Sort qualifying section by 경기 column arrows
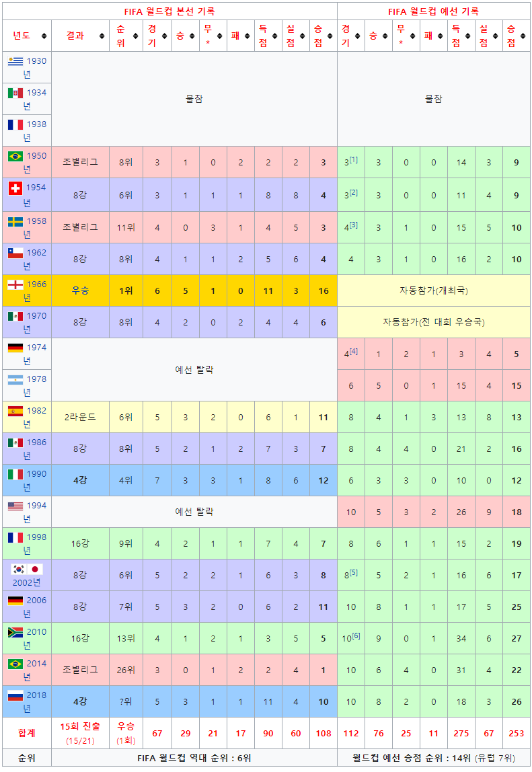The image size is (532, 772). 358,36
